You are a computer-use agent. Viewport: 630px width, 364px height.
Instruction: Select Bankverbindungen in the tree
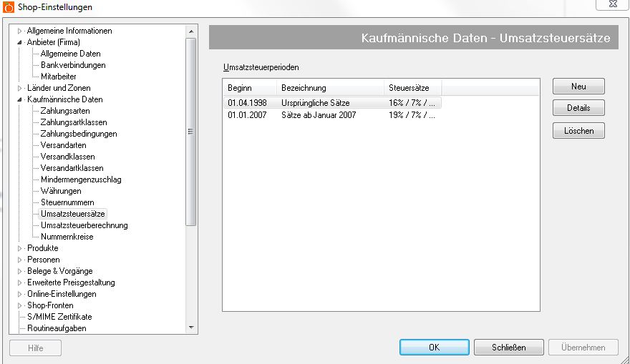pos(73,65)
